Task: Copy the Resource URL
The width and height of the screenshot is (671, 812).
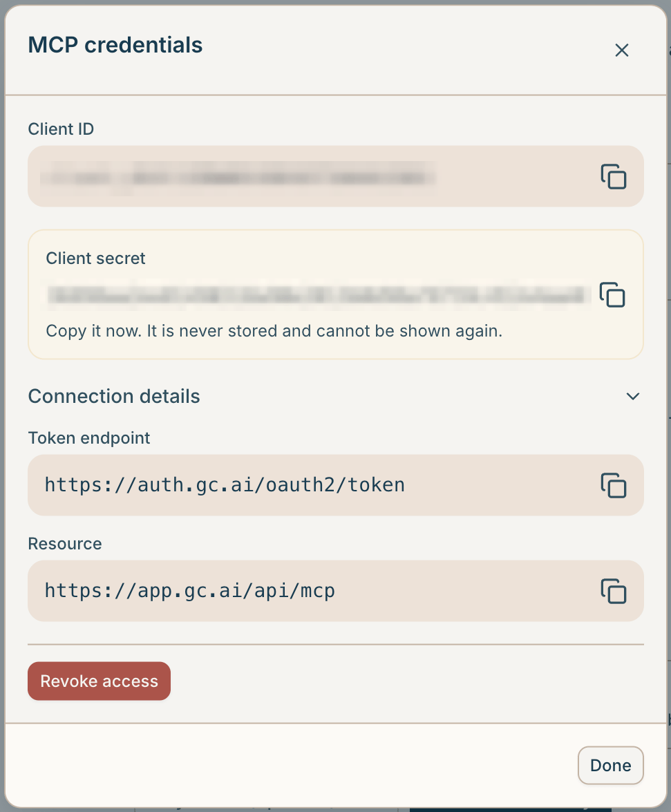Action: (x=614, y=591)
